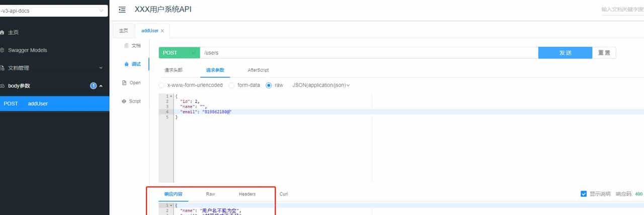Click the 调试 debug bug icon
This screenshot has height=215, width=644.
(x=126, y=64)
